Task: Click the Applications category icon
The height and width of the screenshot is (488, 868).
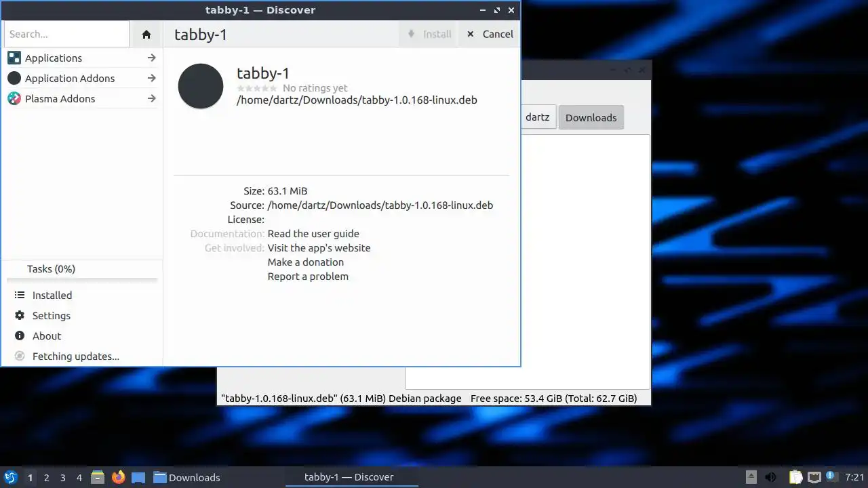Action: coord(14,58)
